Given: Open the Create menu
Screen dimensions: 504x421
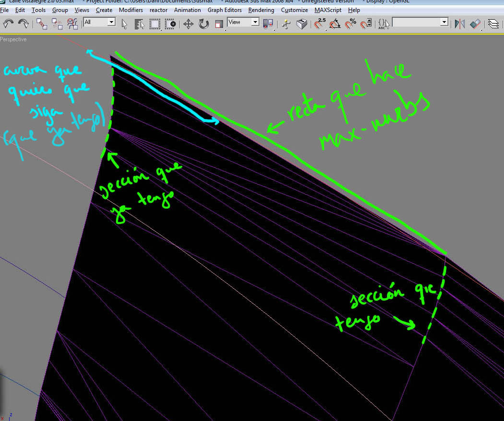Looking at the screenshot, I should click(104, 10).
